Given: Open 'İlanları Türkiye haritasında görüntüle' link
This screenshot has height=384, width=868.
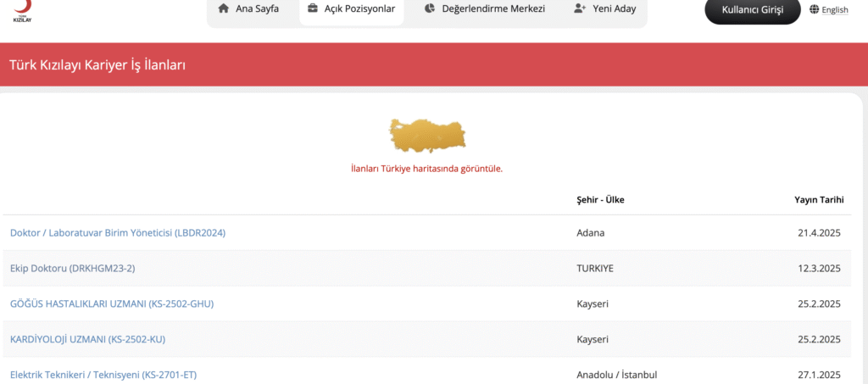Looking at the screenshot, I should pyautogui.click(x=427, y=169).
